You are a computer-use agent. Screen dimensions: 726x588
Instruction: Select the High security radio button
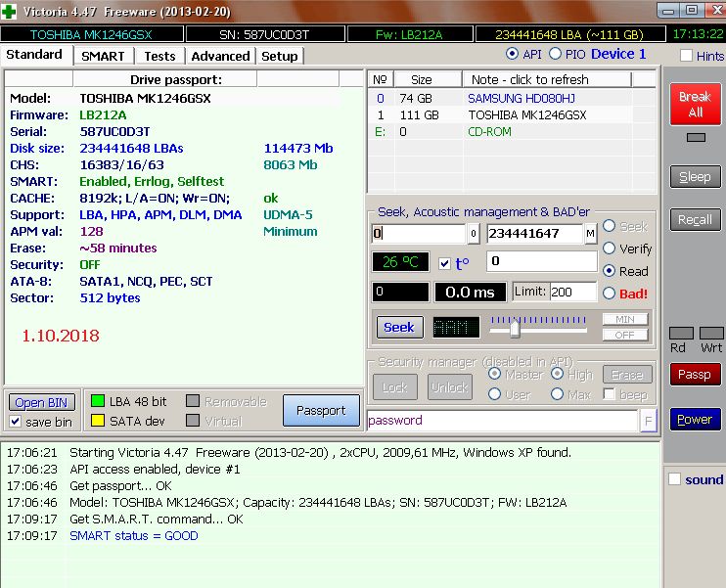tap(557, 373)
